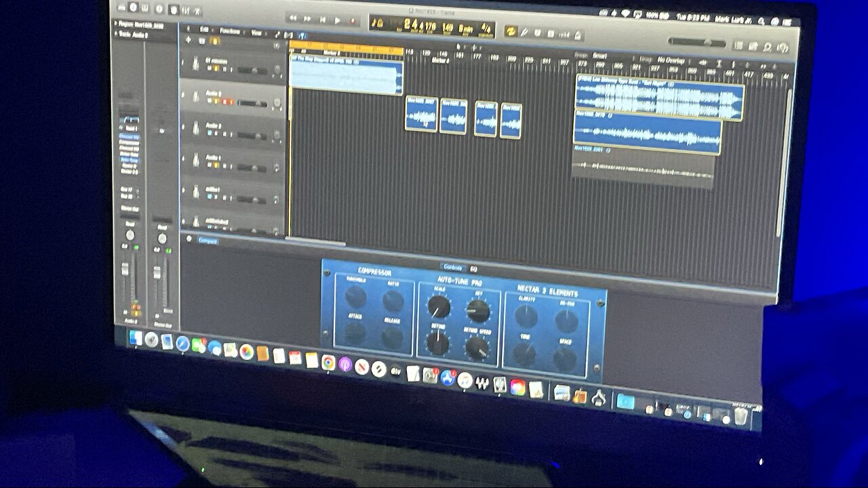Click the Rewind transport button

click(293, 18)
